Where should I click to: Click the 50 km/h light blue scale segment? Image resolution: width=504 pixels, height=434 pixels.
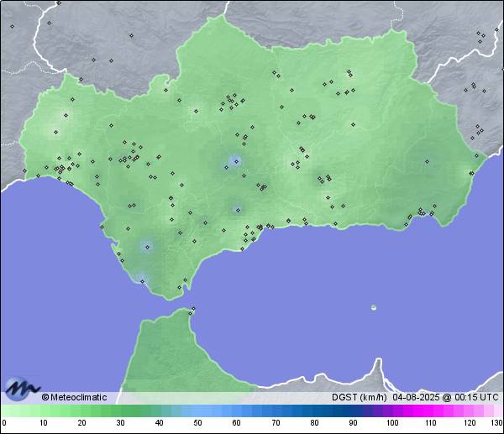pos(197,410)
